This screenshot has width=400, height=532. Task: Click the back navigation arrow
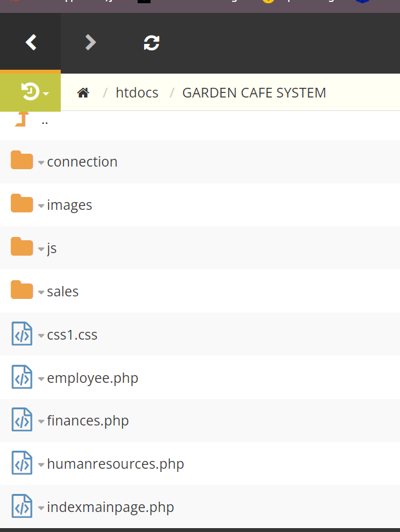click(30, 43)
